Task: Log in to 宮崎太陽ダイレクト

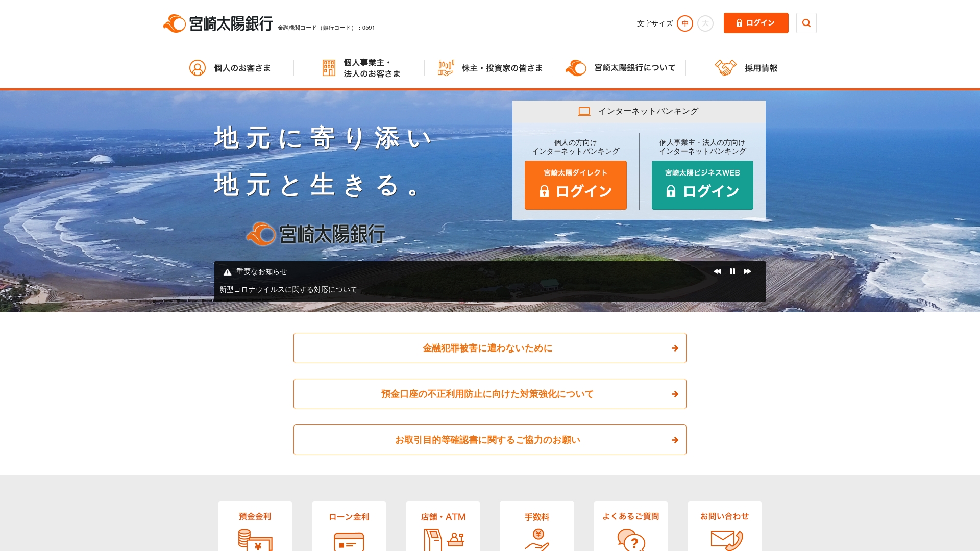Action: pyautogui.click(x=576, y=185)
